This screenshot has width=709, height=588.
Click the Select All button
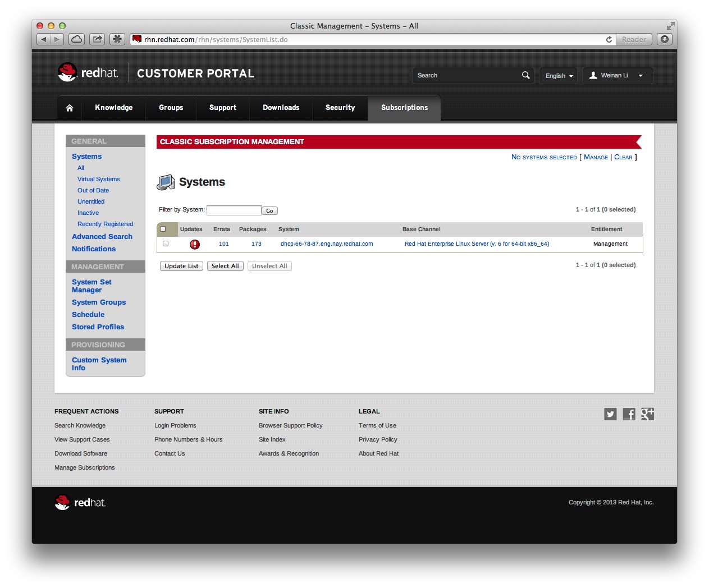[225, 266]
